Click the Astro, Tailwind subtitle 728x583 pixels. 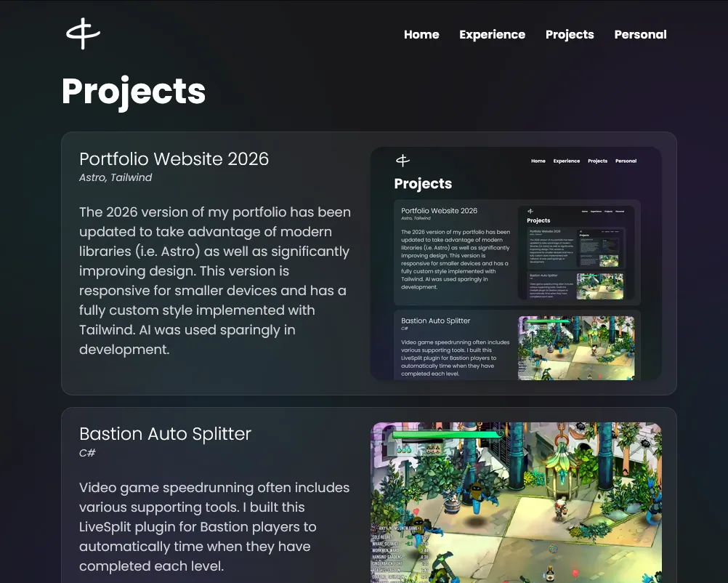click(116, 177)
